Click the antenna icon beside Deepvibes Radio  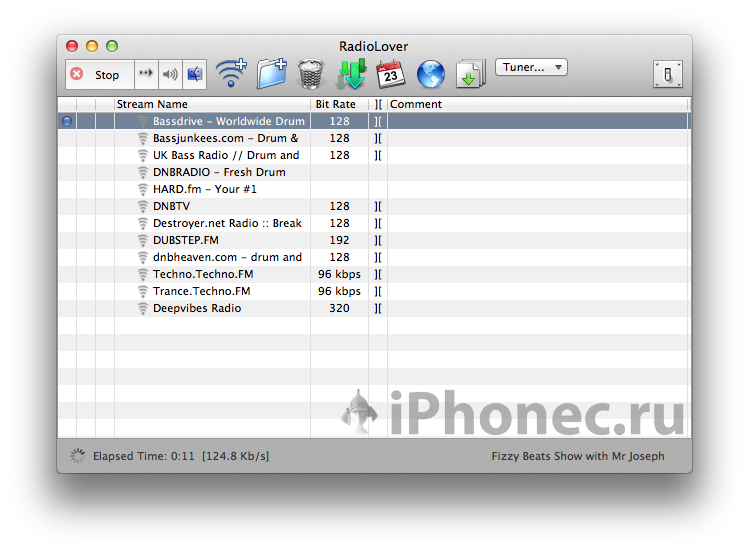142,308
